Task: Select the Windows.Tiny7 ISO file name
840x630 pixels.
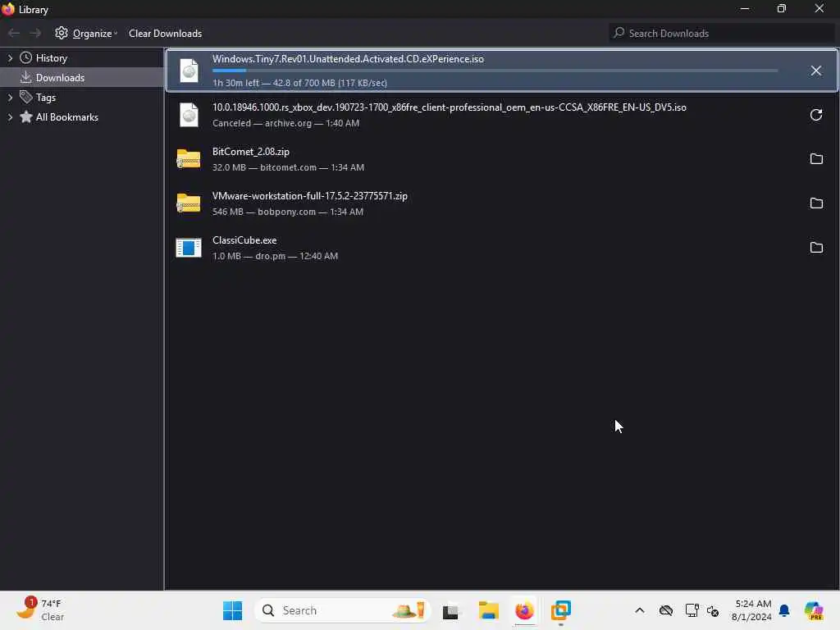Action: [x=348, y=59]
